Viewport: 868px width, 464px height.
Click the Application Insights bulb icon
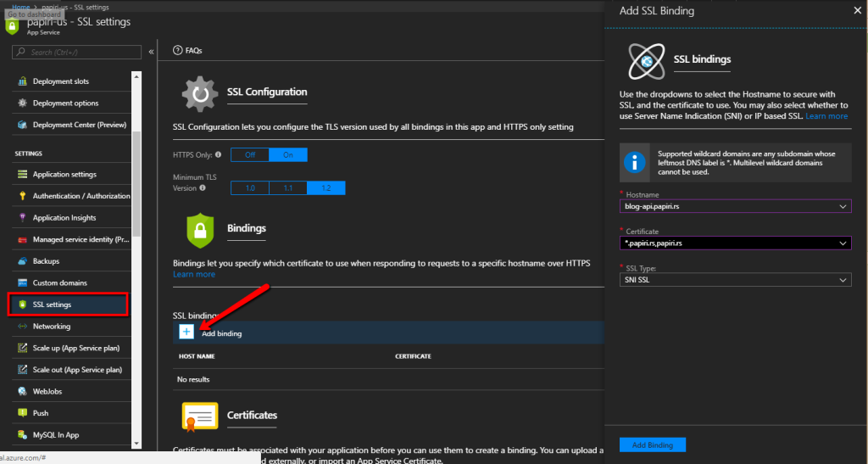click(22, 218)
